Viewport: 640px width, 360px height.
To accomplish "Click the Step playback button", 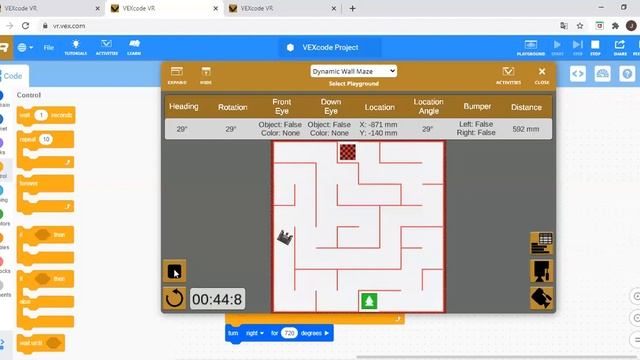I will click(x=577, y=47).
